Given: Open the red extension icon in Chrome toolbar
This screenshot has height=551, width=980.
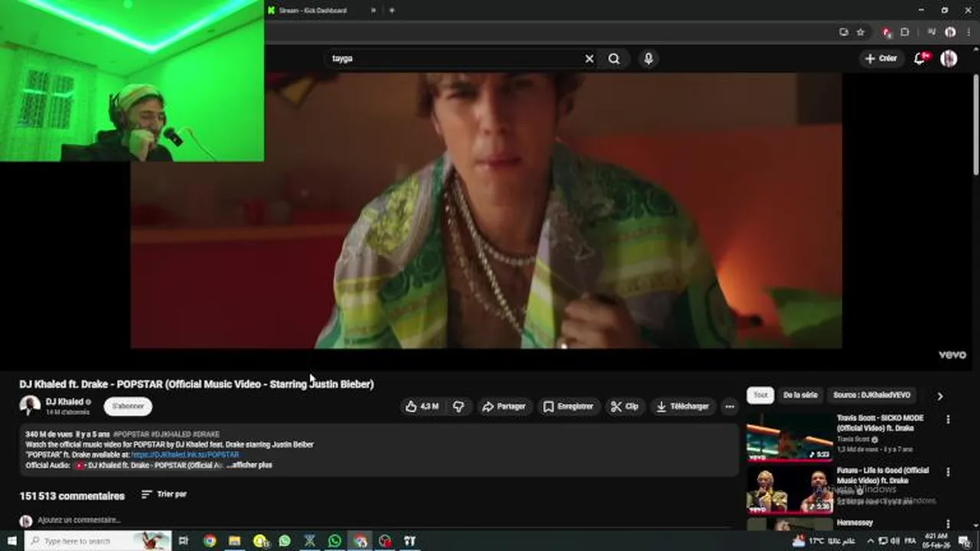Looking at the screenshot, I should (x=887, y=32).
